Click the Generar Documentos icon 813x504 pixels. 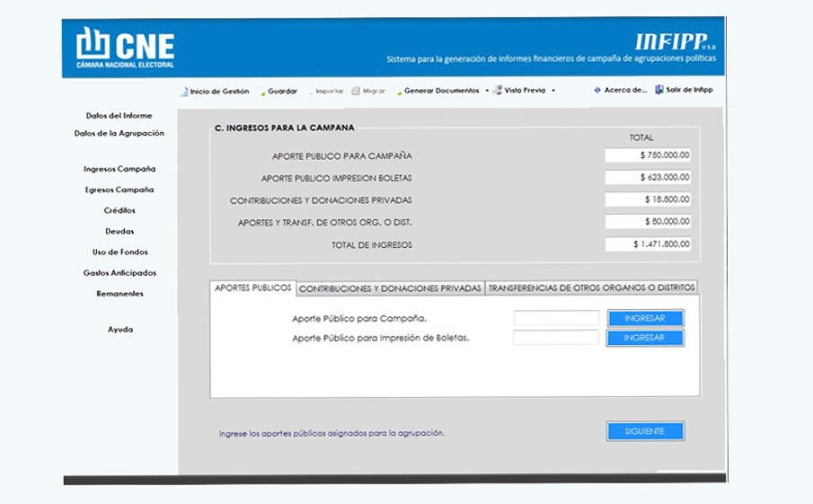[398, 92]
